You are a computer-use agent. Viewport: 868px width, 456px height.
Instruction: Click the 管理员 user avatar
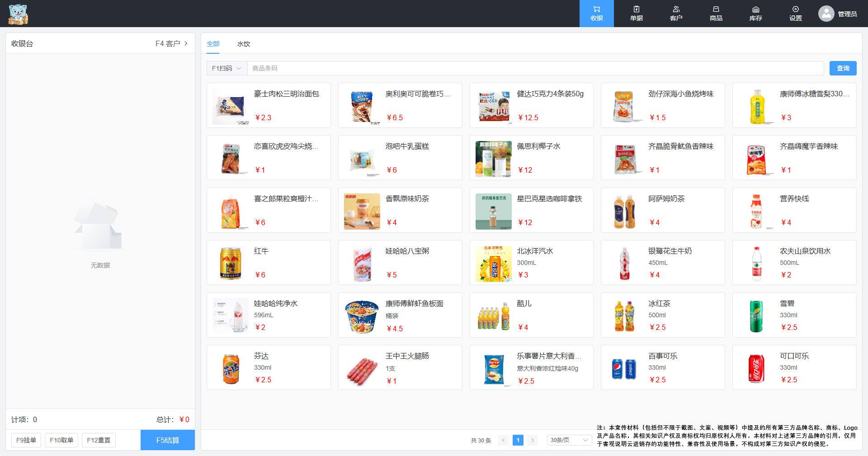pos(826,14)
